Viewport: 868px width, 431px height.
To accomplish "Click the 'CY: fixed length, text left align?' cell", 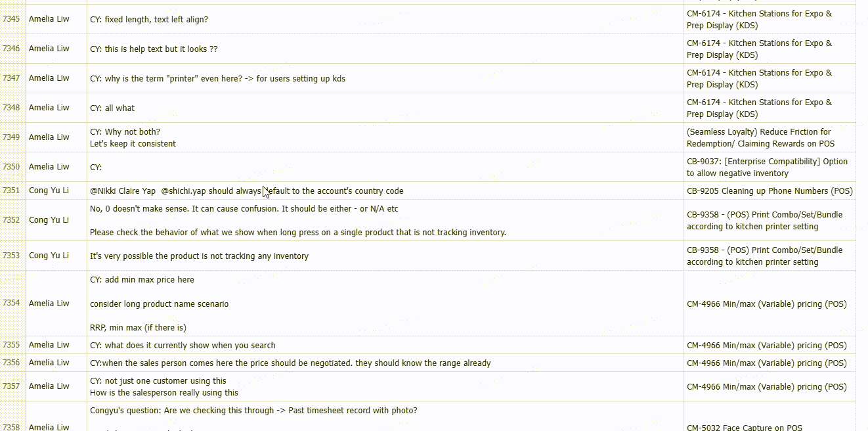I will click(x=149, y=20).
